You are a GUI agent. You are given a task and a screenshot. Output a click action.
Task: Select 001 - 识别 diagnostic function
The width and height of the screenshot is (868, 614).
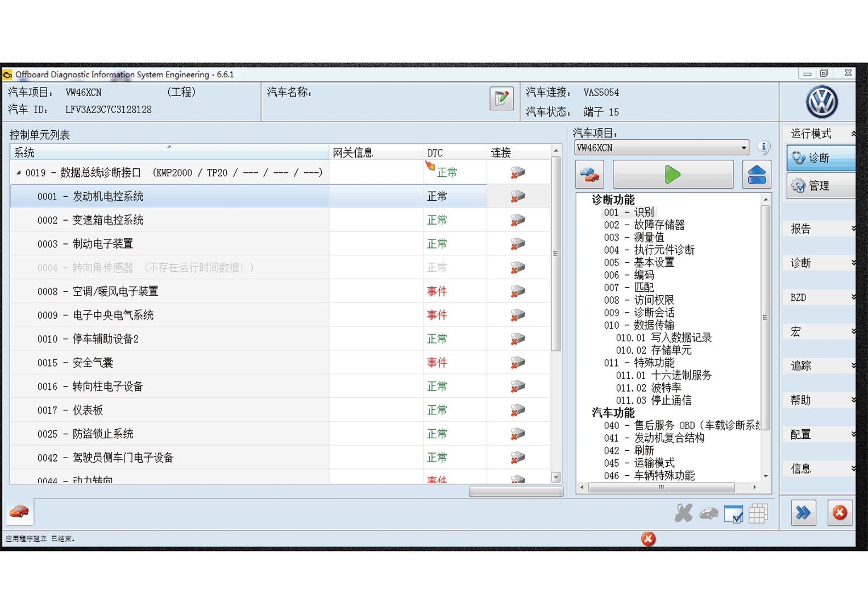coord(628,212)
